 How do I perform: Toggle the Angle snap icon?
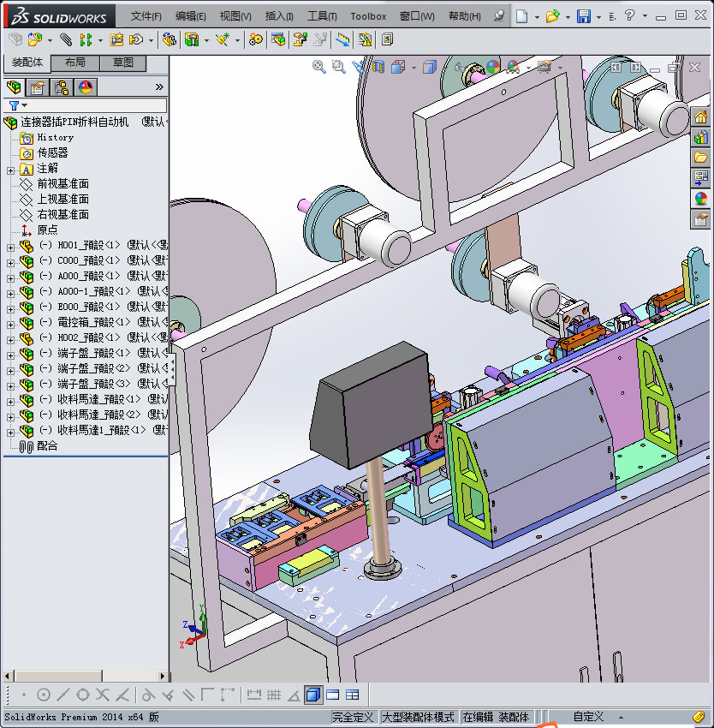coord(294,695)
